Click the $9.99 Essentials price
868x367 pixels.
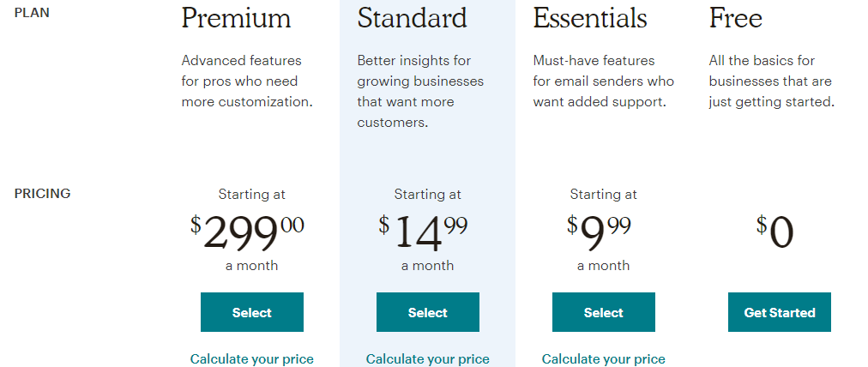599,232
